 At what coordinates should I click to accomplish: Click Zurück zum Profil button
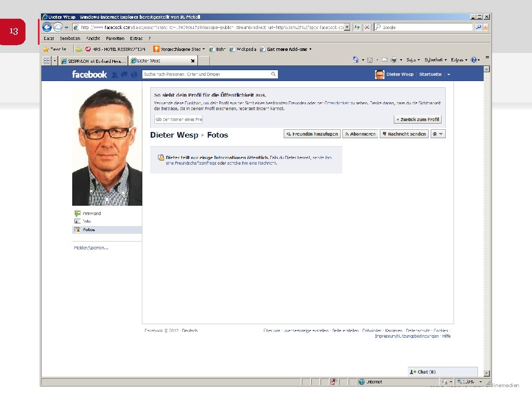tap(418, 119)
